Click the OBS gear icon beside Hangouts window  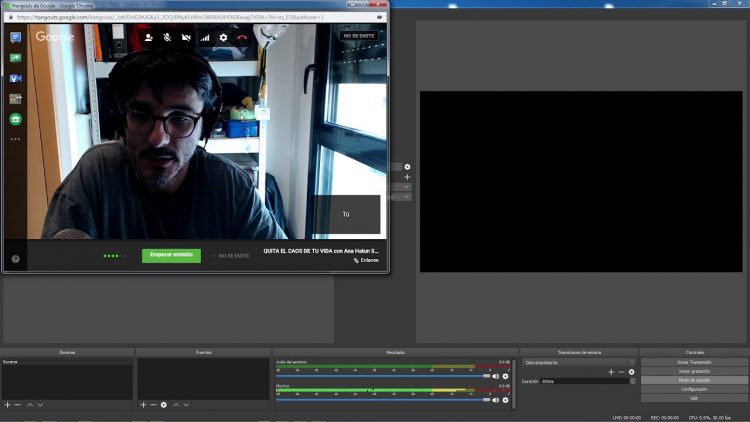407,167
